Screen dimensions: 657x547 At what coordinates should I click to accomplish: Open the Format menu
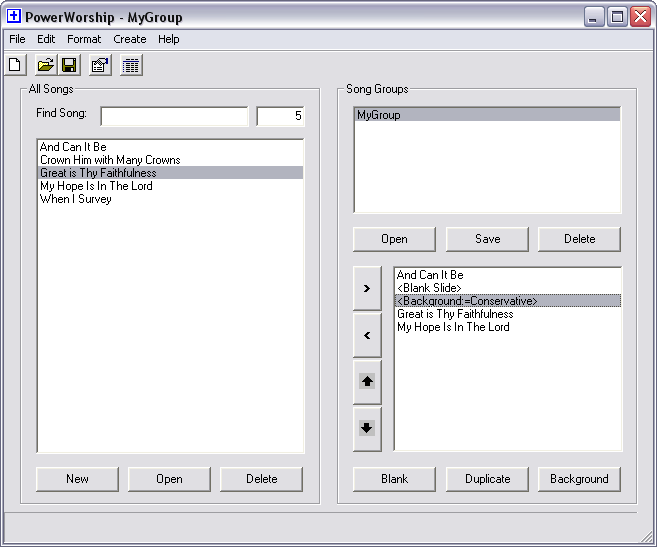[84, 39]
